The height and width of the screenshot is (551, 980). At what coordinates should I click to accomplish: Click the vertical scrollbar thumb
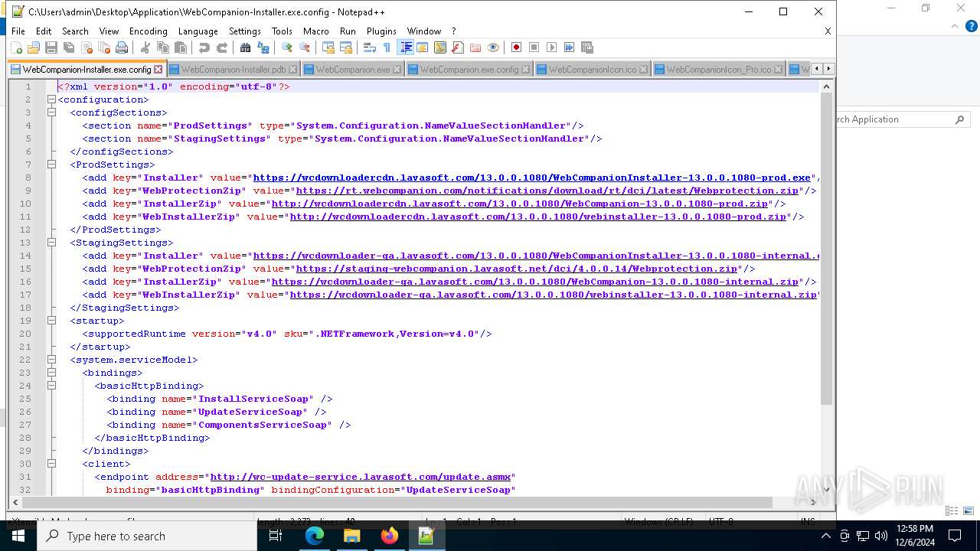826,249
